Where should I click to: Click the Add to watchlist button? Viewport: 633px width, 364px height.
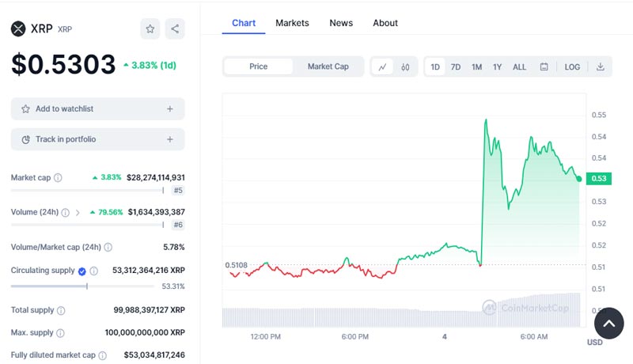pos(97,109)
